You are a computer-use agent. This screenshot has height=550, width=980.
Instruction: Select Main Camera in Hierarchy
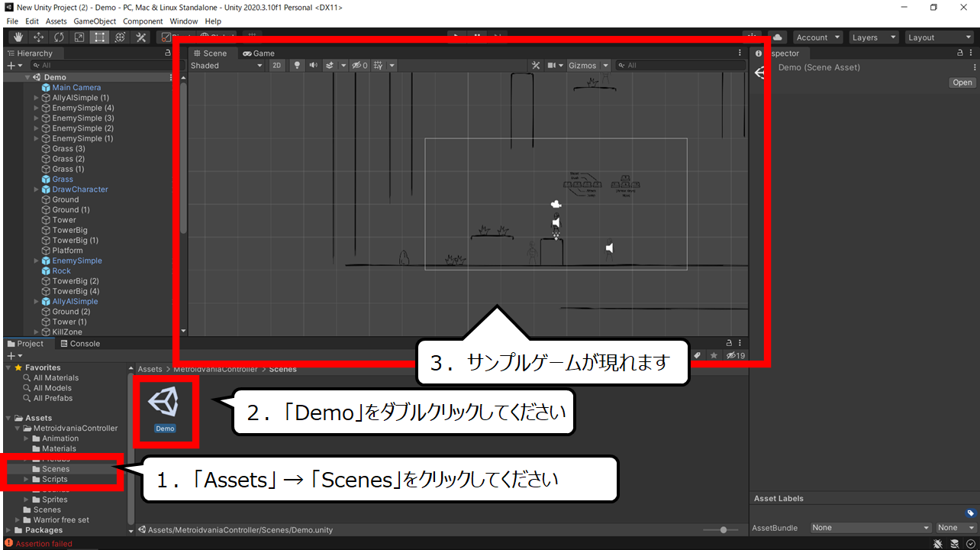coord(76,88)
